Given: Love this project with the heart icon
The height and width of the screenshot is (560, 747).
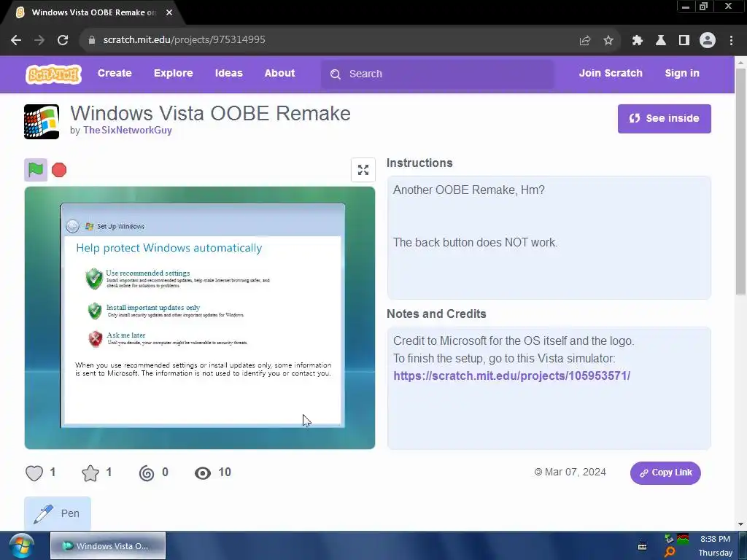Looking at the screenshot, I should click(34, 472).
